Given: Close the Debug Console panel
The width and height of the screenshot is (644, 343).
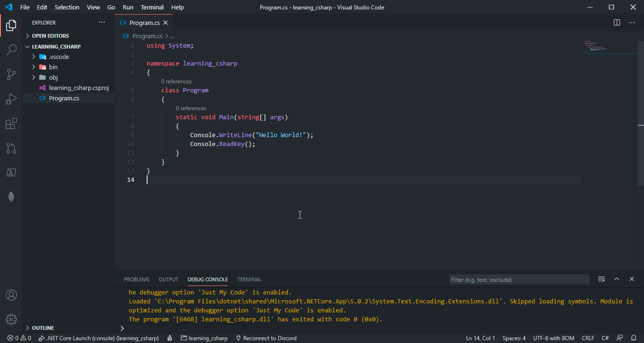Looking at the screenshot, I should click(x=632, y=279).
